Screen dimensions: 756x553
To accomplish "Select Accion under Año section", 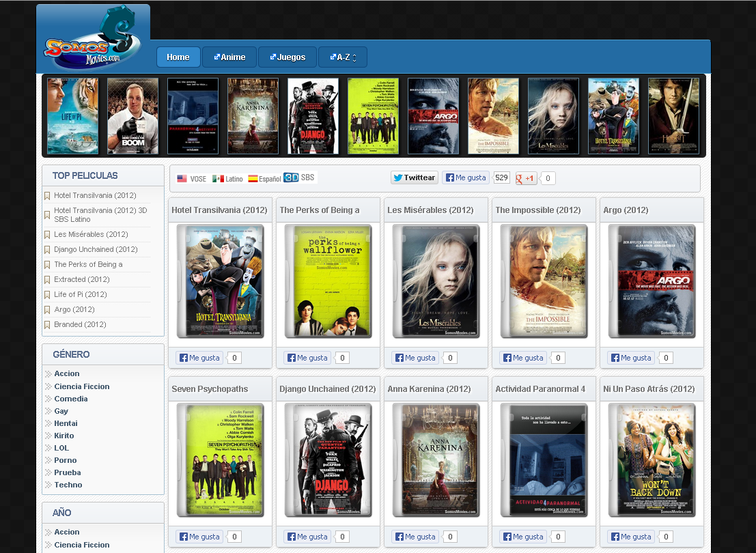I will 67,532.
